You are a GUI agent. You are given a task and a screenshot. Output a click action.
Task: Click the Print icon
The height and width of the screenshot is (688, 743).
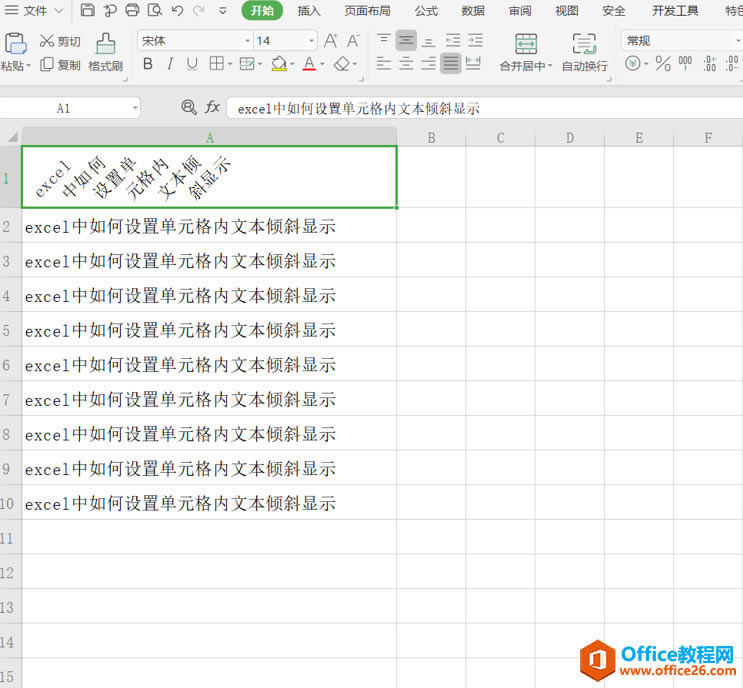coord(132,10)
